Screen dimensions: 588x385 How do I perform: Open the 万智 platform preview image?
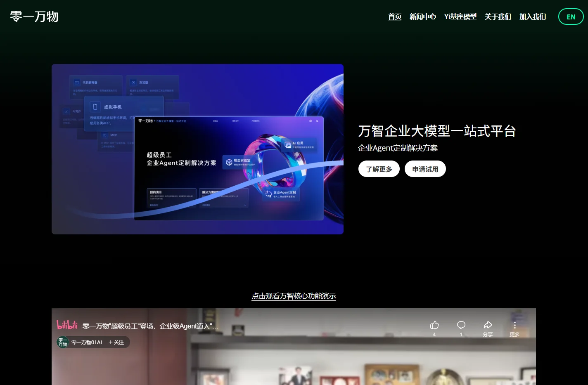[x=197, y=149]
